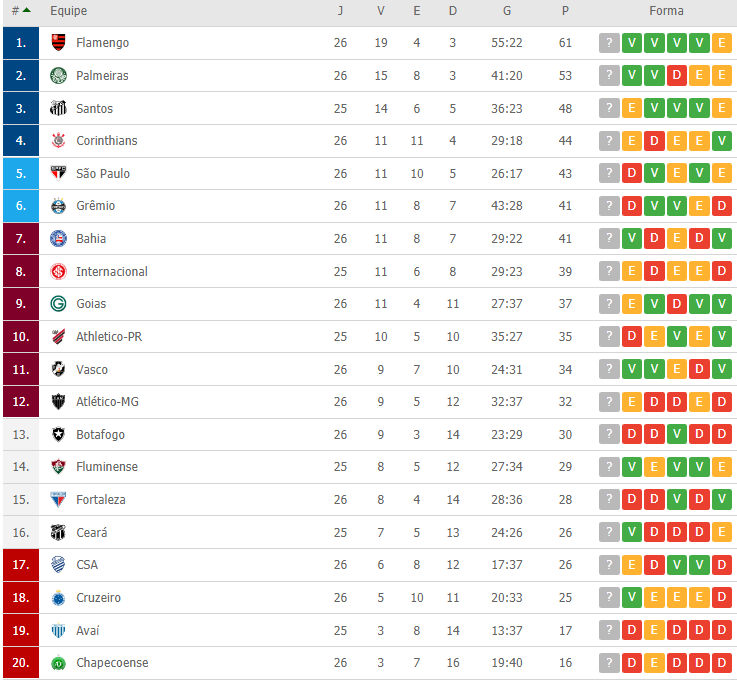Click Flamengo's gray question mark form box
This screenshot has width=737, height=681.
[x=609, y=43]
